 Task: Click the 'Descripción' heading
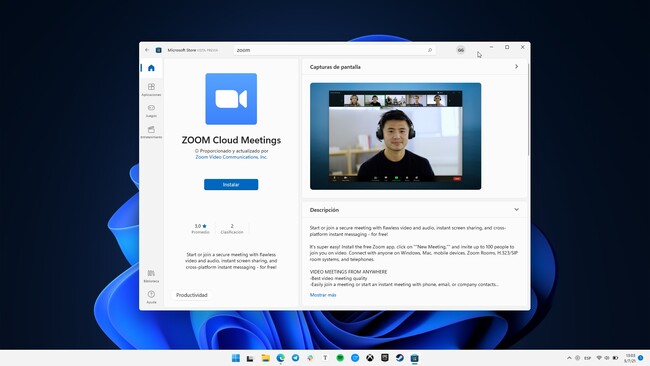click(324, 210)
